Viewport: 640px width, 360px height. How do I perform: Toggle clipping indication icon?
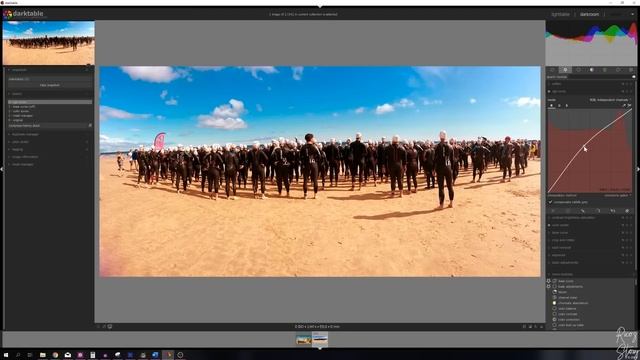tap(530, 327)
